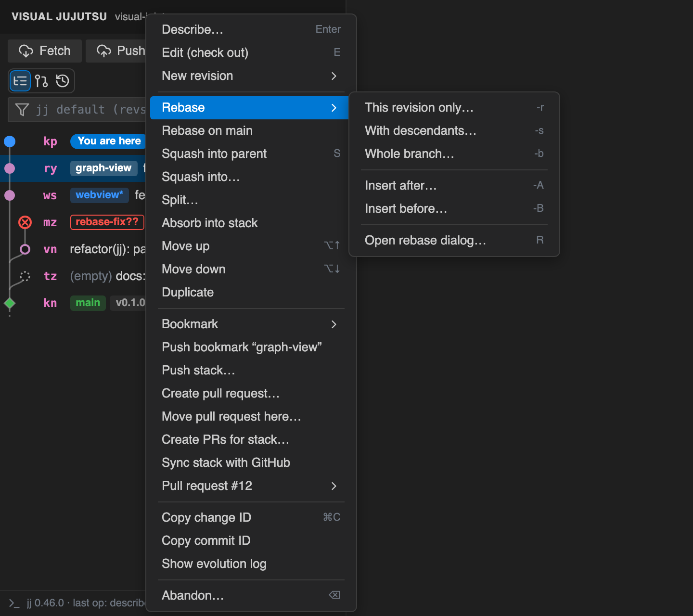Choose Squash into… menu entry
Viewport: 693px width, 616px height.
(250, 177)
